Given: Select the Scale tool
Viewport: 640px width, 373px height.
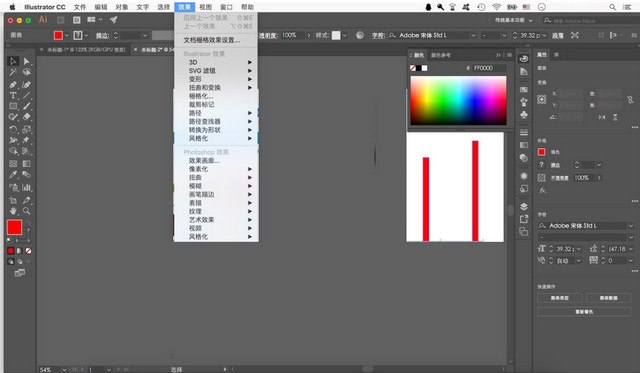Looking at the screenshot, I should pos(27,129).
